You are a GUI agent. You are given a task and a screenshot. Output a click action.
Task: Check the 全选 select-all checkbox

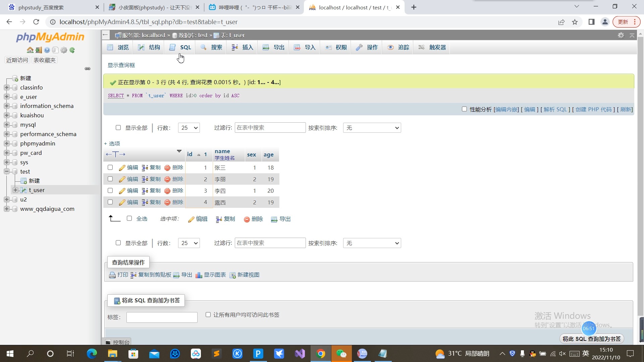pos(129,218)
